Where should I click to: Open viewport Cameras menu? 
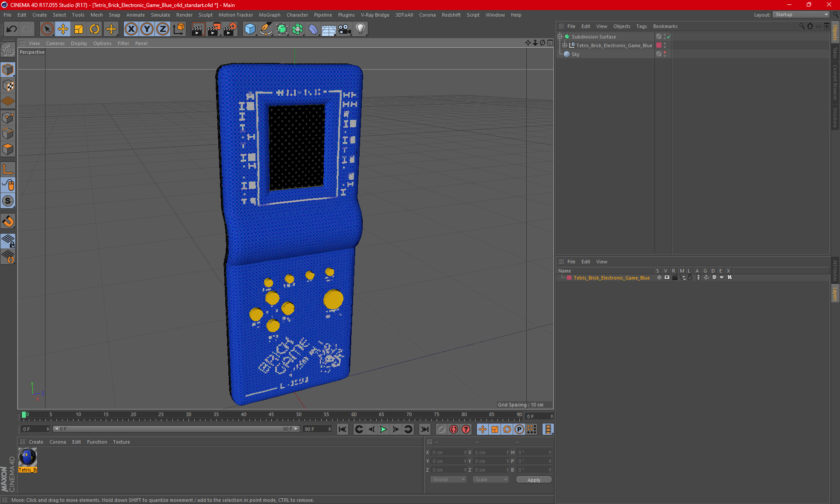55,43
